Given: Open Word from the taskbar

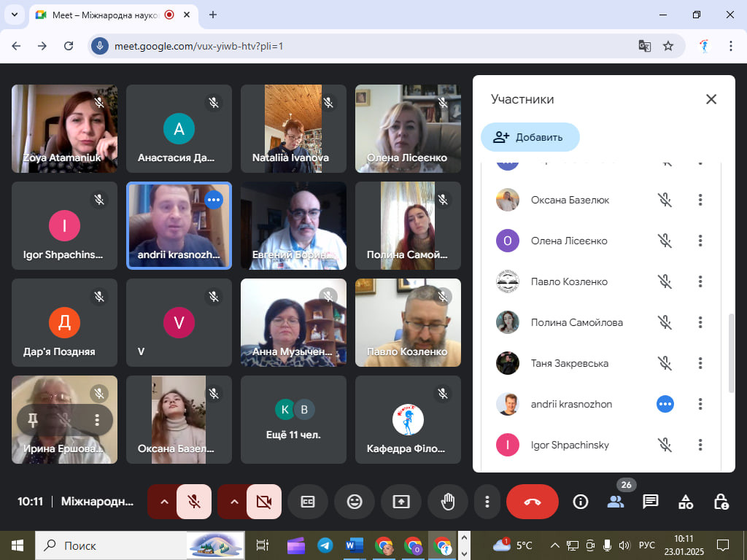Looking at the screenshot, I should (x=355, y=545).
